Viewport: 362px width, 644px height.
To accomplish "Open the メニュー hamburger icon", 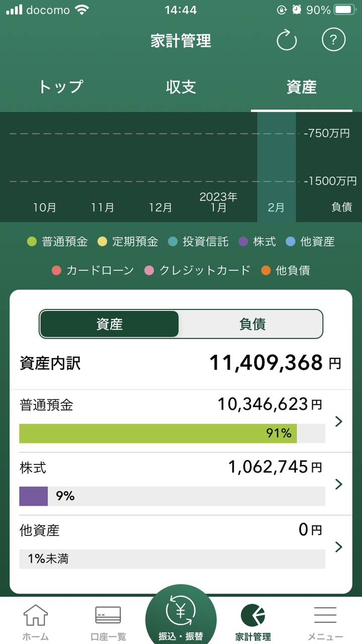I will coord(325,616).
